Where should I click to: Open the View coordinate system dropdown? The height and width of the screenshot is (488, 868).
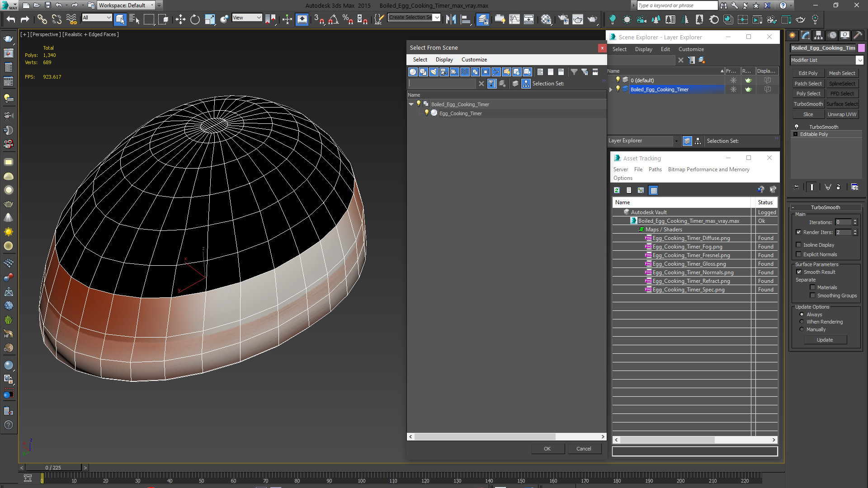click(247, 18)
